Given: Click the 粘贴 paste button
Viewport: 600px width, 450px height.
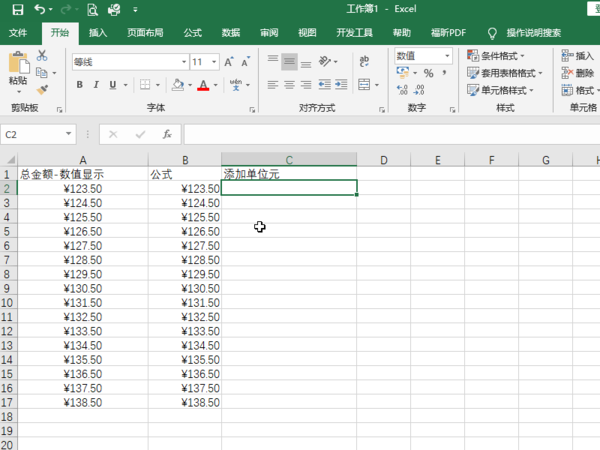Looking at the screenshot, I should [x=18, y=70].
